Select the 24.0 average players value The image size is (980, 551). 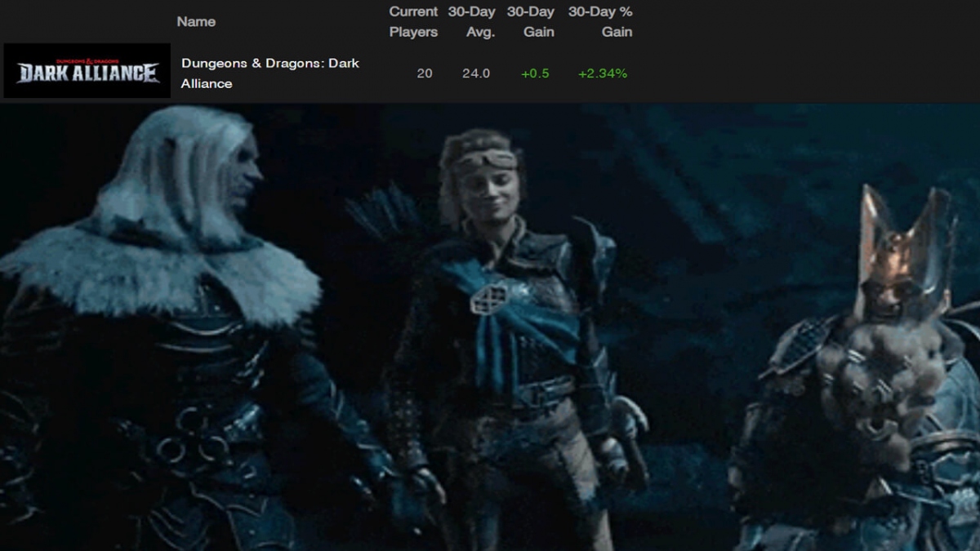pos(475,73)
